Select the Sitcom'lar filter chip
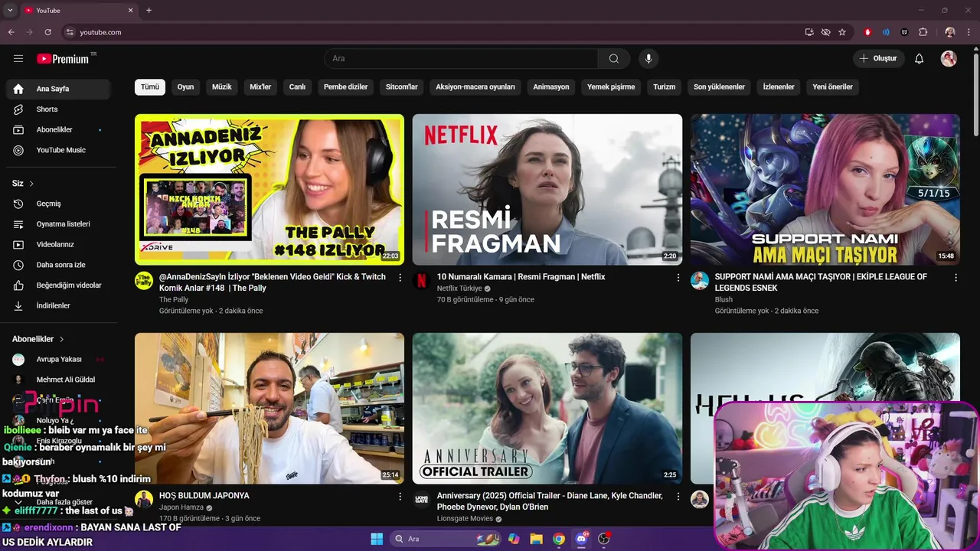 pos(402,87)
